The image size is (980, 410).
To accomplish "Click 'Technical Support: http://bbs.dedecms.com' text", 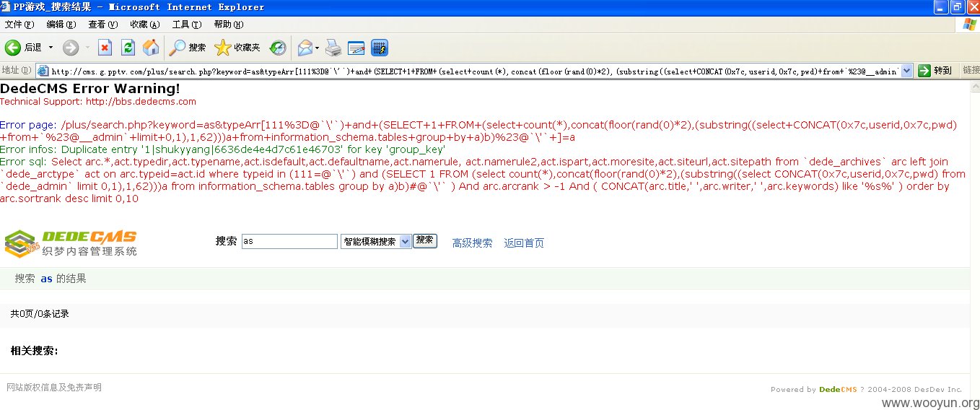I will [98, 102].
